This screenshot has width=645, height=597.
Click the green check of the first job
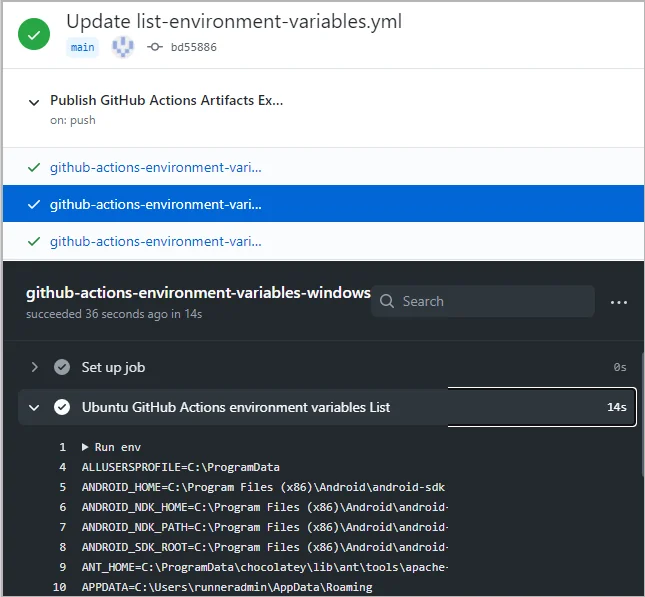tap(34, 167)
